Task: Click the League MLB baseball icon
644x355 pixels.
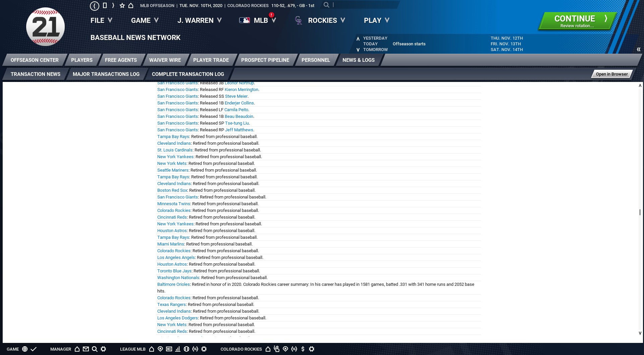Action: [186, 349]
